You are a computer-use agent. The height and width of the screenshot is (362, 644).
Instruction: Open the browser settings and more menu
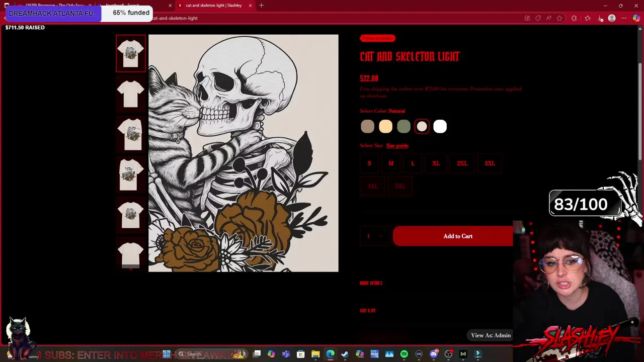click(624, 18)
